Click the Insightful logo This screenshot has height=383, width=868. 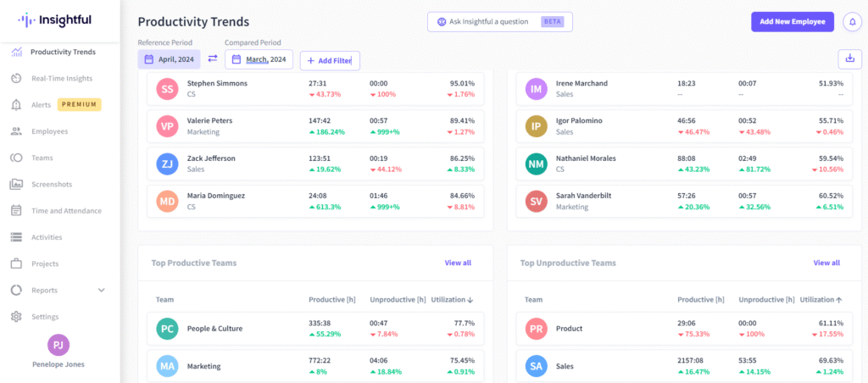coord(55,20)
